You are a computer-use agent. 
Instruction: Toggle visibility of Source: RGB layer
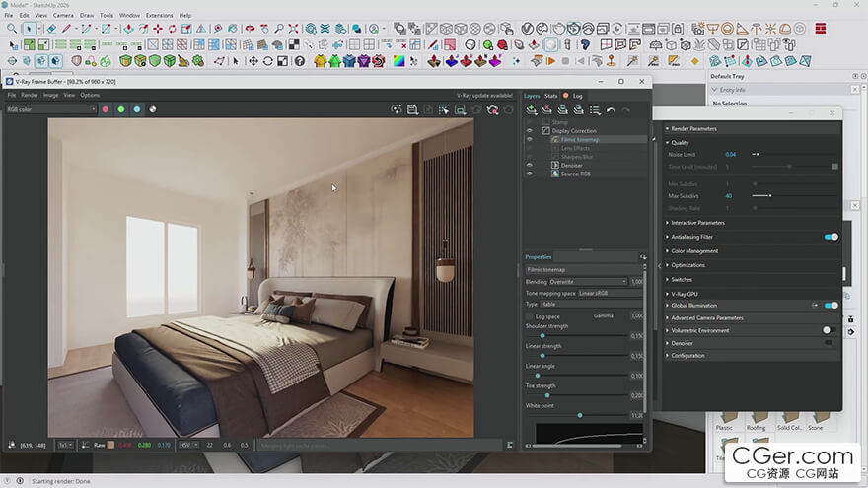(x=530, y=174)
